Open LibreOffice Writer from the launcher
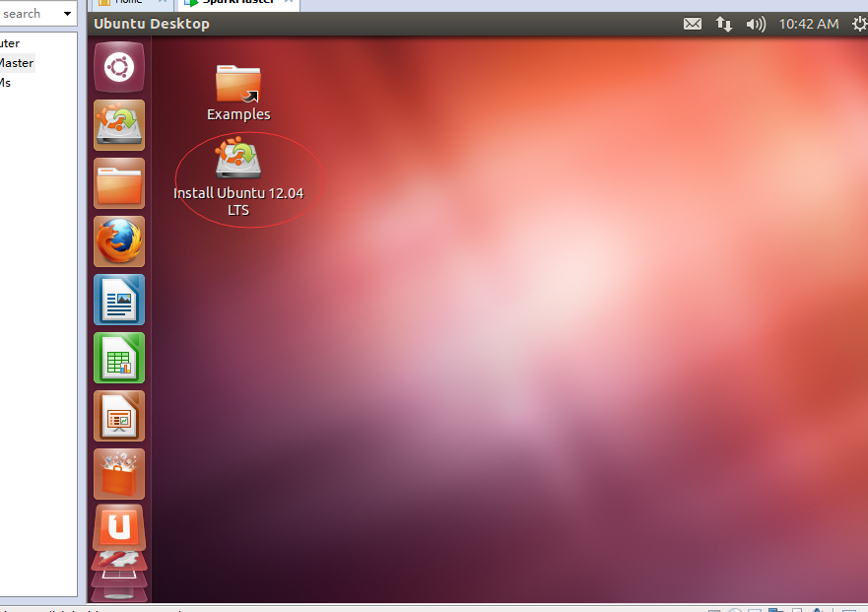Image resolution: width=868 pixels, height=612 pixels. tap(119, 300)
